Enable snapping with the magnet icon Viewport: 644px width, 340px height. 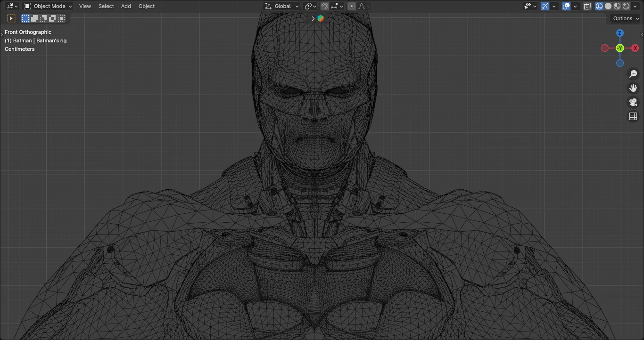324,6
